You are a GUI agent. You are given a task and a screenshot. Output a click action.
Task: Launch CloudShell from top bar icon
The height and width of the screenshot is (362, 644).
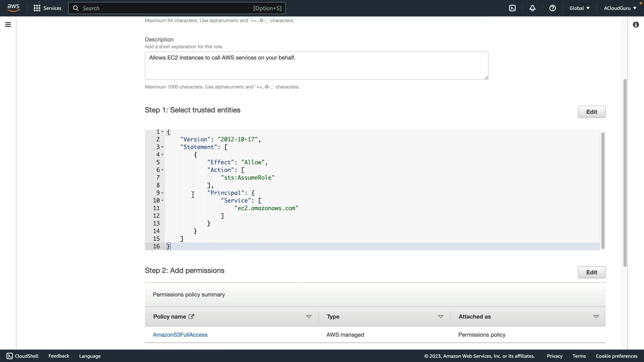coord(512,8)
